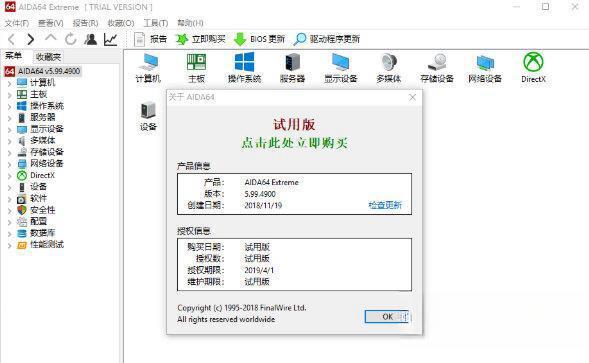
Task: Click creation date 2018/11/19
Action: (263, 206)
